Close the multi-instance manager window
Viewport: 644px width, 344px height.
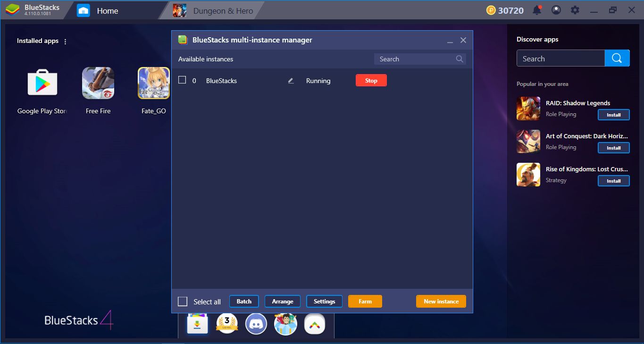(463, 40)
